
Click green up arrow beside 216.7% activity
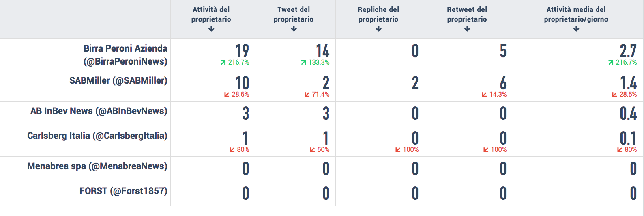coord(223,63)
